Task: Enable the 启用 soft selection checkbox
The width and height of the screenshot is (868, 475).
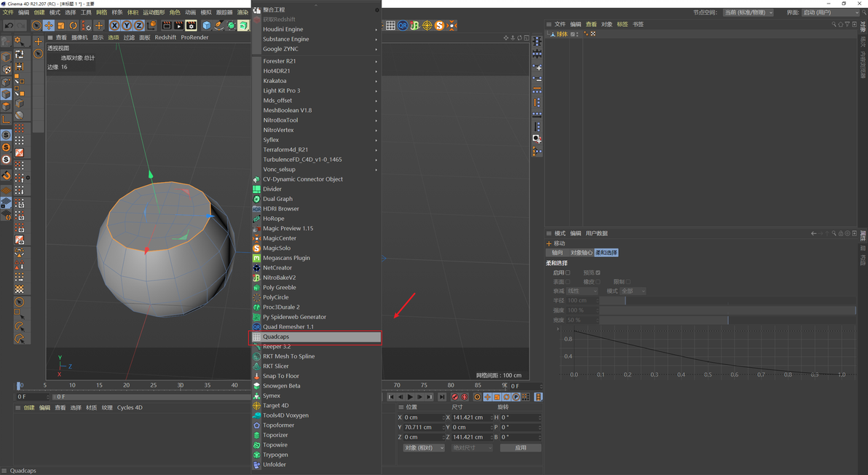Action: pyautogui.click(x=567, y=272)
